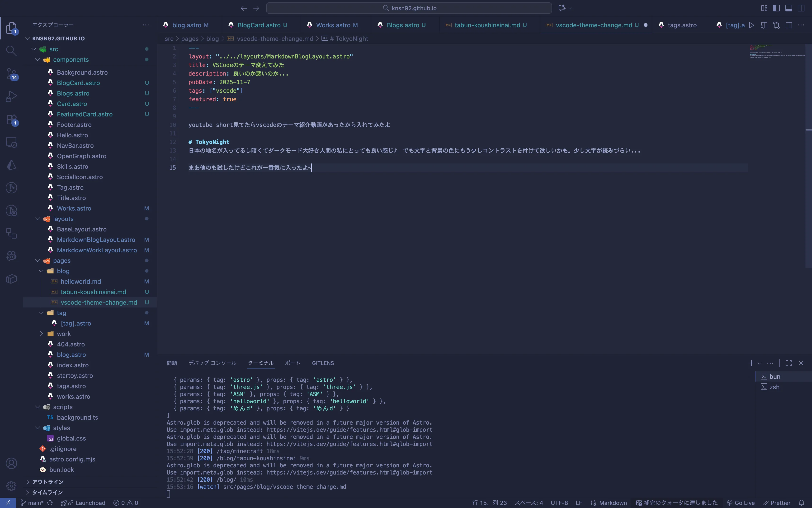This screenshot has width=812, height=508.
Task: Open the Remote Explorer sidebar
Action: point(11,142)
